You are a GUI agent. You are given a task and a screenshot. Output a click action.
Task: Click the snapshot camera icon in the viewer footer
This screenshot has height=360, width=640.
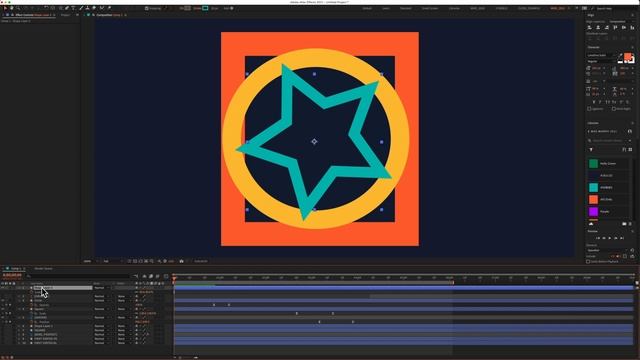tap(181, 261)
